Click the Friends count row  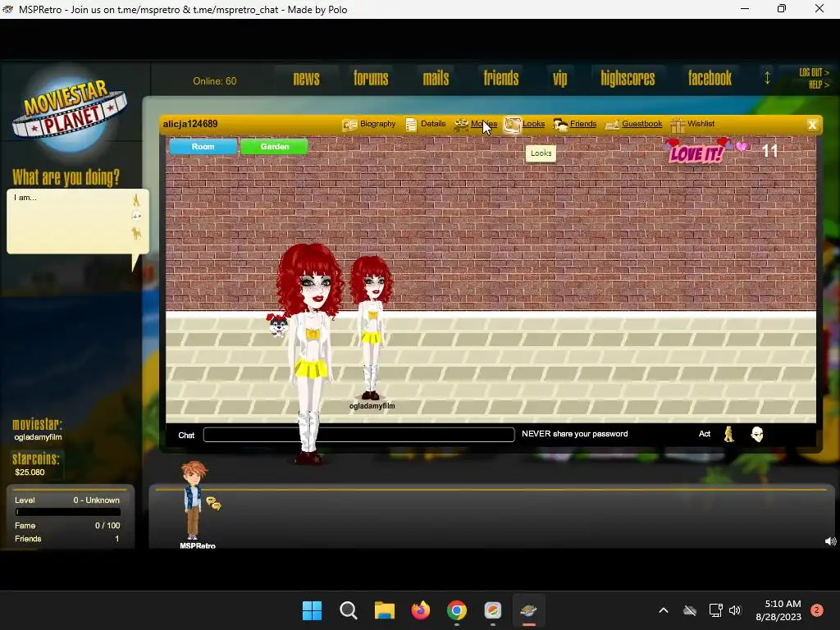67,539
